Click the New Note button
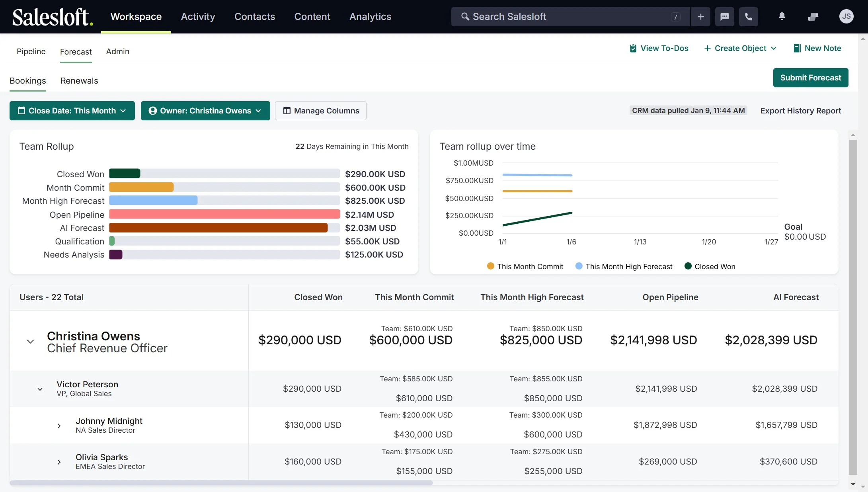The image size is (868, 492). pos(817,48)
